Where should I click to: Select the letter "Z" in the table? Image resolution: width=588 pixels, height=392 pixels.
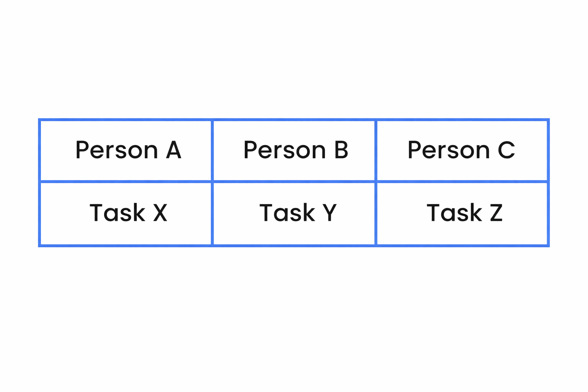click(x=496, y=213)
